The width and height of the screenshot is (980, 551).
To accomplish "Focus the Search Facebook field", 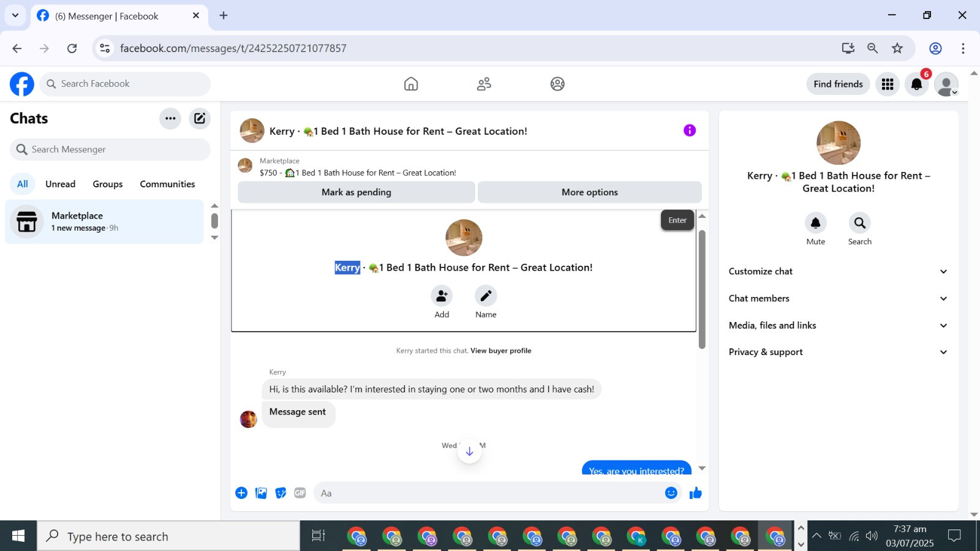I will [125, 84].
